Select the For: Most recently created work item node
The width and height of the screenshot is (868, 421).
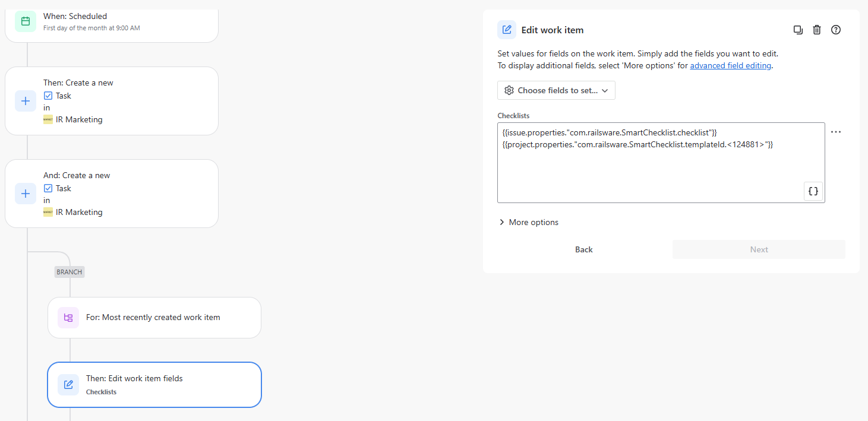[x=154, y=317]
